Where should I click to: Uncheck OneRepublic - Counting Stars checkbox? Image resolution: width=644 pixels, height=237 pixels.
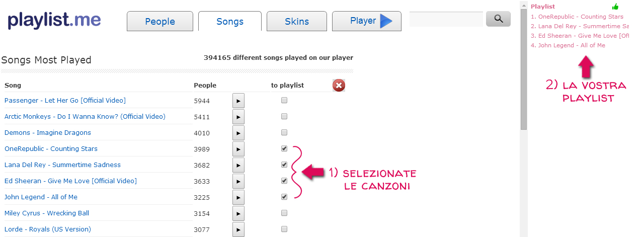point(284,148)
